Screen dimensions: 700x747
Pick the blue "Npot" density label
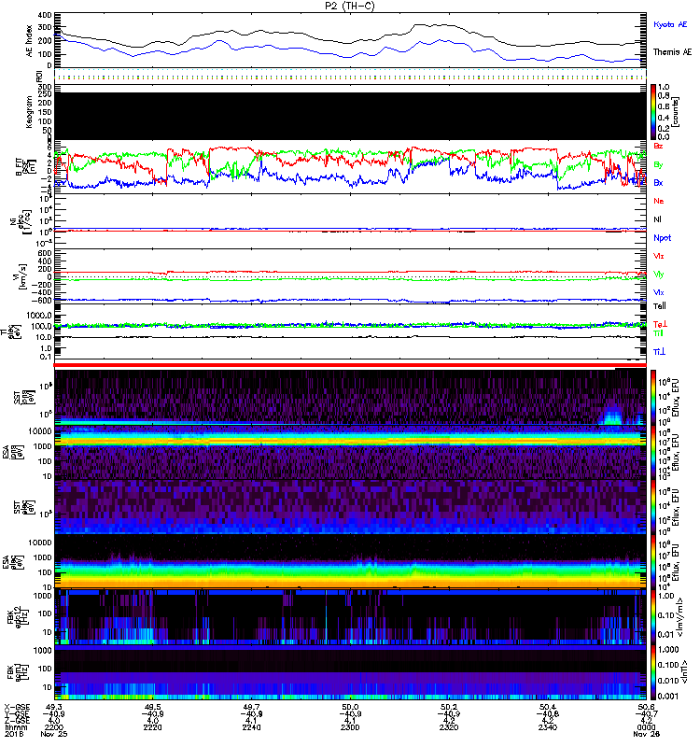(663, 238)
